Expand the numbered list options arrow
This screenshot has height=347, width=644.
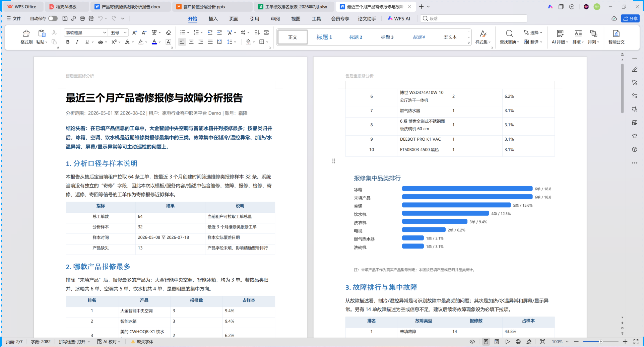(201, 33)
